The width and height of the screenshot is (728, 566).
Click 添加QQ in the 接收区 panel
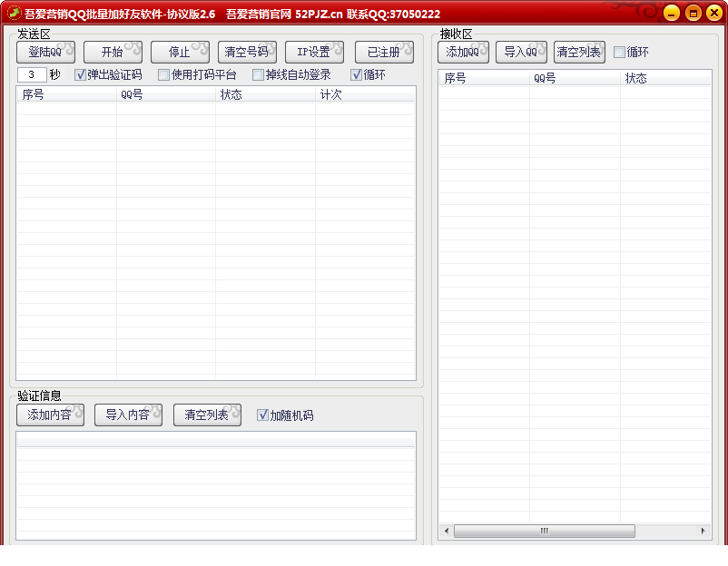(463, 52)
